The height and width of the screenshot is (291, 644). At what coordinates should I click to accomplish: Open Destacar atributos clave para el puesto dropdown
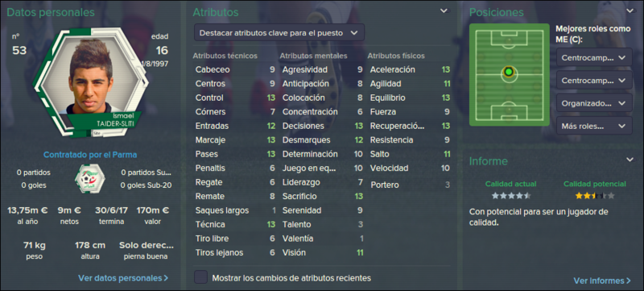279,32
